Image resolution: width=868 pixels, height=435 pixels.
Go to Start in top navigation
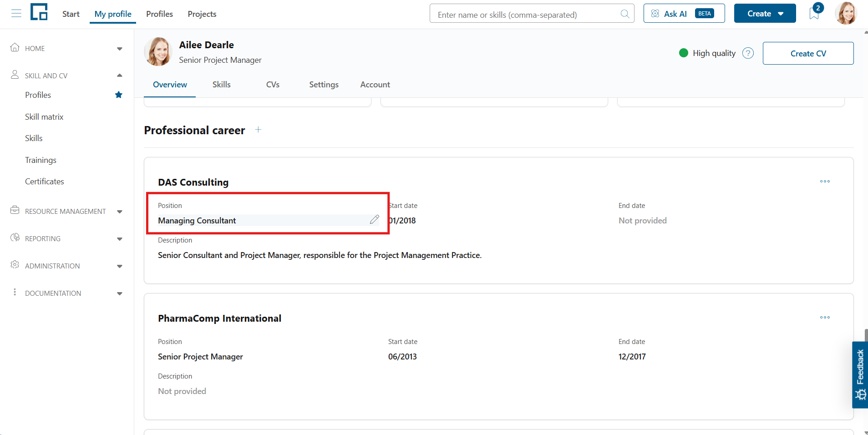[x=71, y=14]
